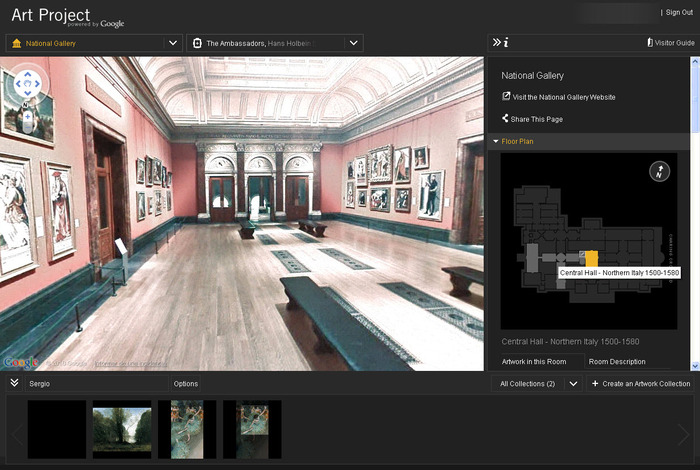The height and width of the screenshot is (470, 700).
Task: Click the National Gallery heading text
Action: point(532,75)
